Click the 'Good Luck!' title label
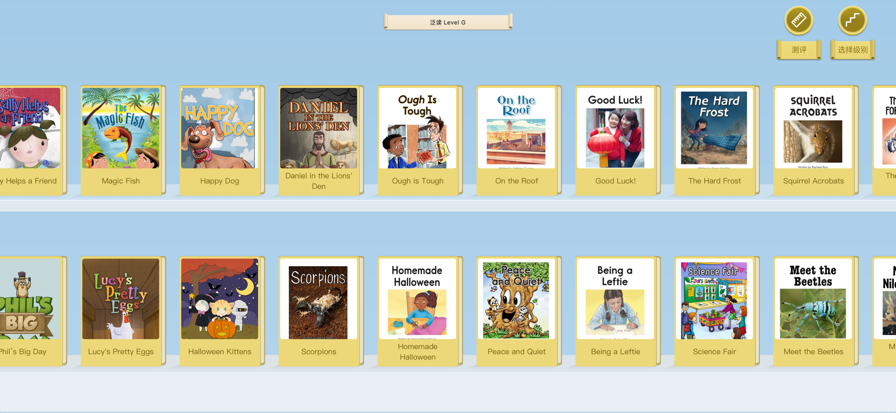 point(615,181)
